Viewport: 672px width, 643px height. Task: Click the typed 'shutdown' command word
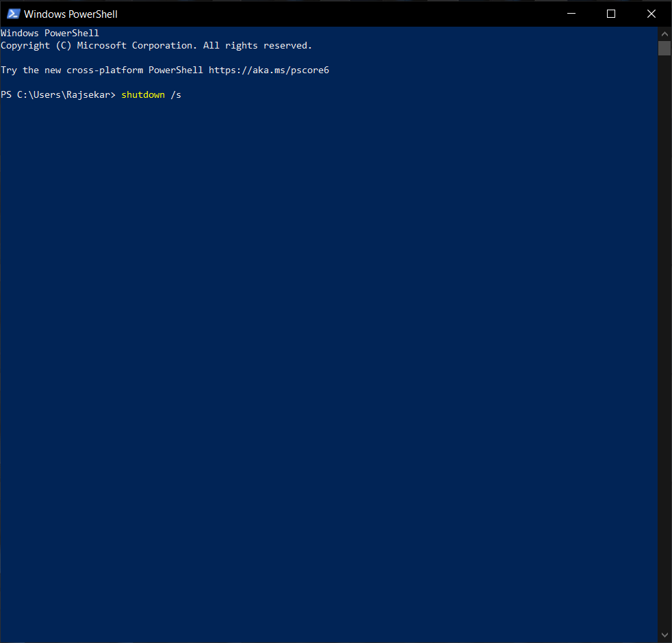click(143, 94)
